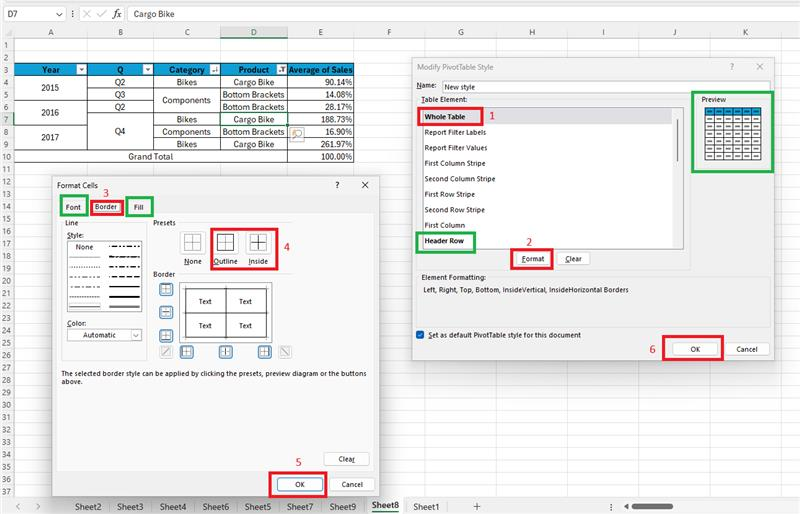Screen dimensions: 800x514
Task: Open the Product column filter dropdown
Action: 282,69
